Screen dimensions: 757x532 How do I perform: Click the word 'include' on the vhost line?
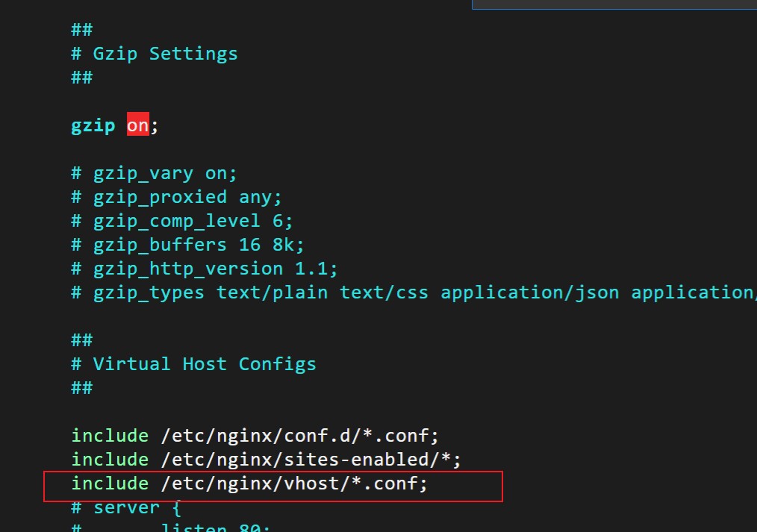point(110,484)
